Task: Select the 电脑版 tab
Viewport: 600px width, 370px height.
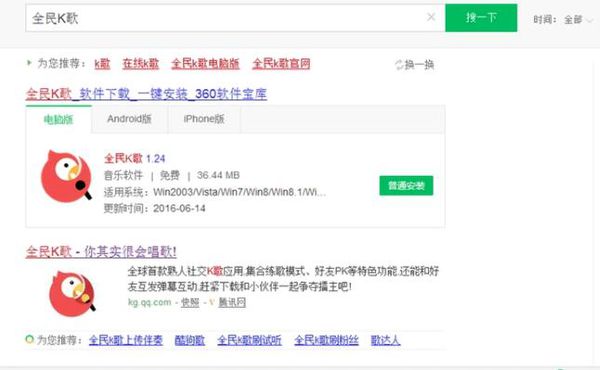Action: (59, 119)
